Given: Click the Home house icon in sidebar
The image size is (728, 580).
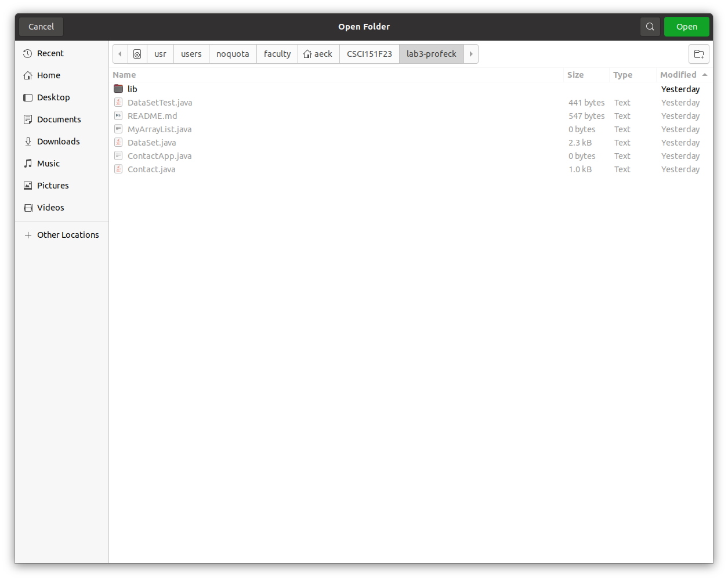Looking at the screenshot, I should point(28,75).
